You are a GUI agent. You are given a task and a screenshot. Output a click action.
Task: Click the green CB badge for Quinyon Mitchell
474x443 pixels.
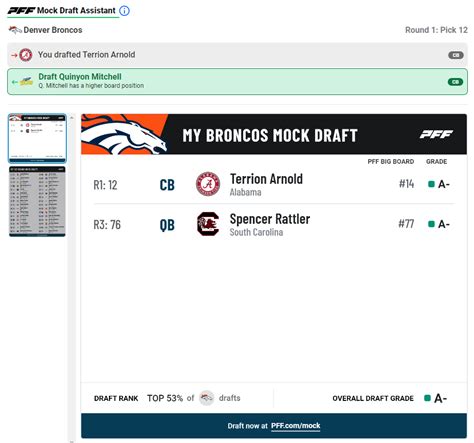pyautogui.click(x=455, y=82)
